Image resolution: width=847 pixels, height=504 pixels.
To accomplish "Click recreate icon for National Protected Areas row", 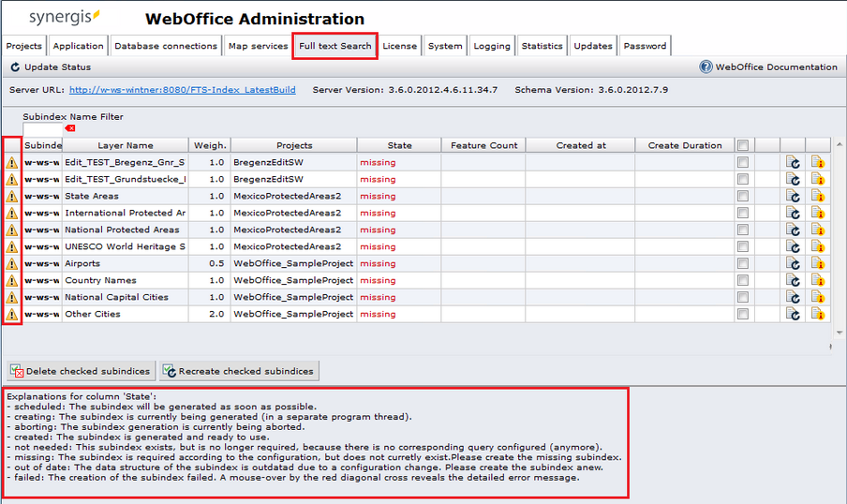I will [x=793, y=230].
